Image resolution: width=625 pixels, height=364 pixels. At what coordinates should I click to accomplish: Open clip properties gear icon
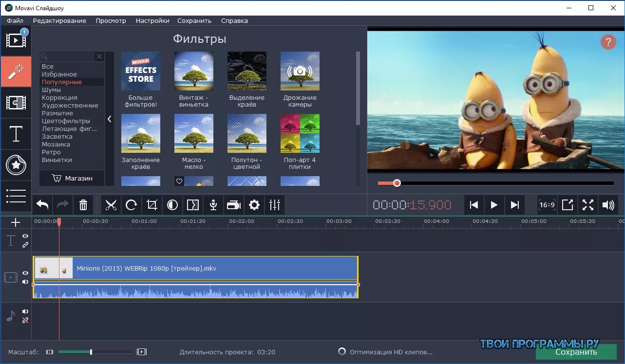point(254,205)
